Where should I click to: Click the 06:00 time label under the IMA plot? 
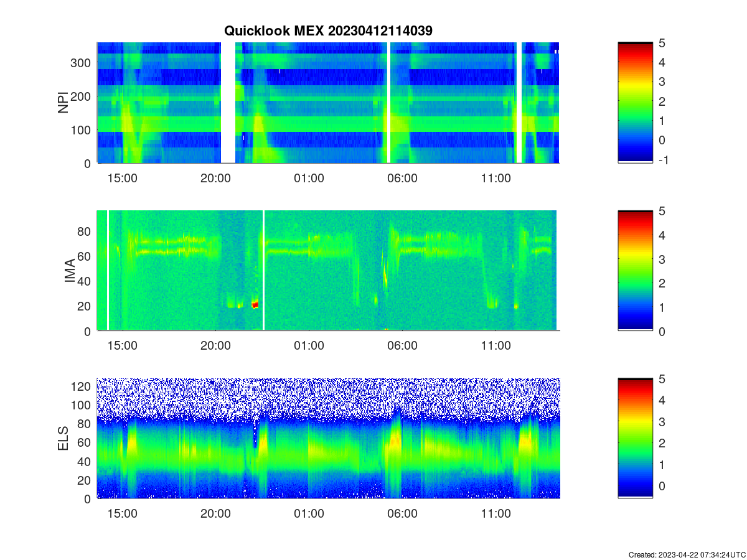click(x=403, y=346)
